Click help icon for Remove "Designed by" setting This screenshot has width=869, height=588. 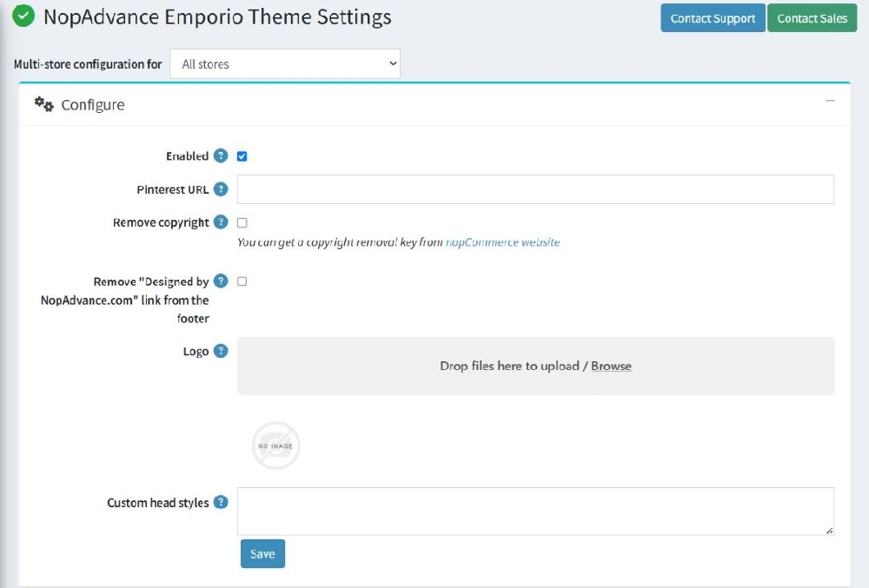click(221, 281)
